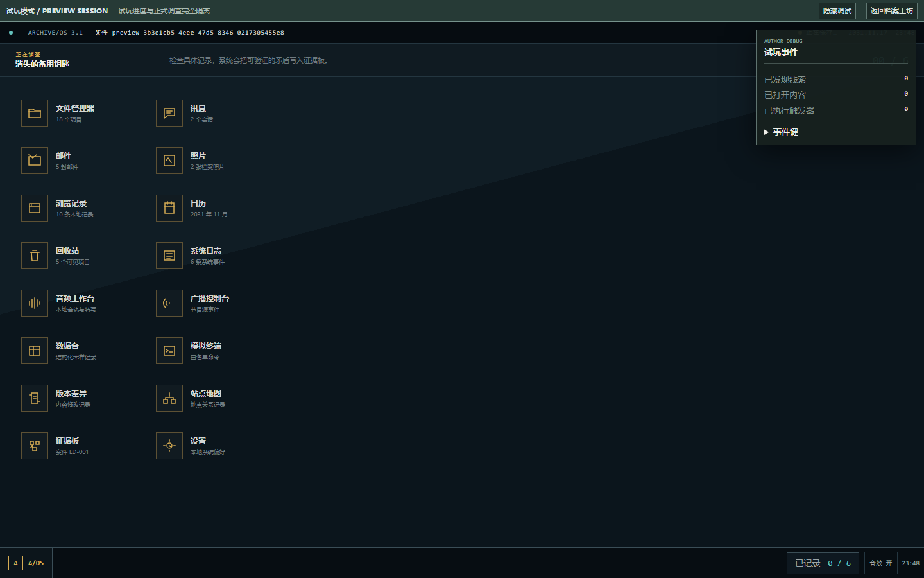924x578 pixels.
Task: Click the 返回档案工坊 return button
Action: 892,11
